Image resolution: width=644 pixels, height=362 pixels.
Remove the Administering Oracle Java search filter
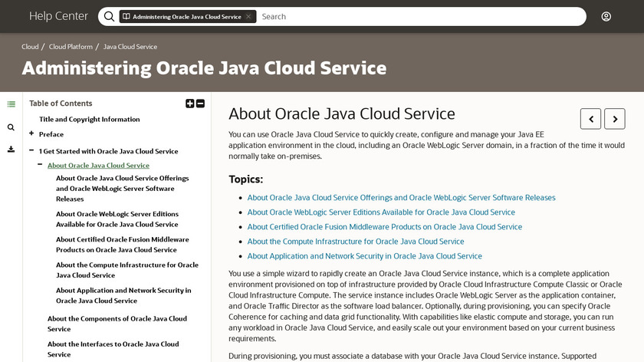coord(248,16)
